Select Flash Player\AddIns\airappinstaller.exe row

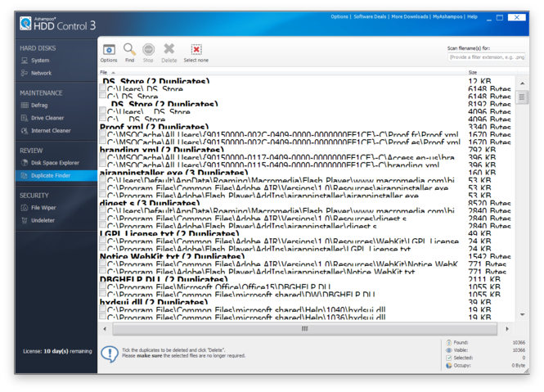coord(305,196)
